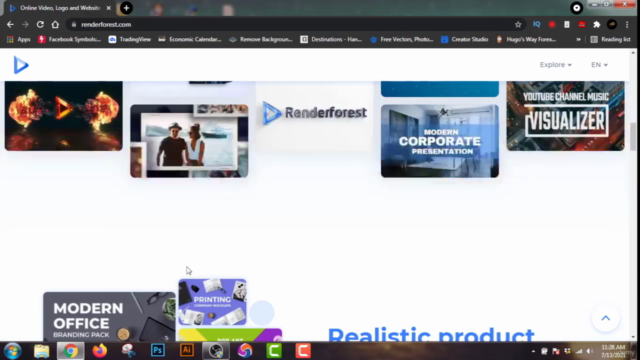Click the page vertical scrollbar thumb

(x=633, y=137)
